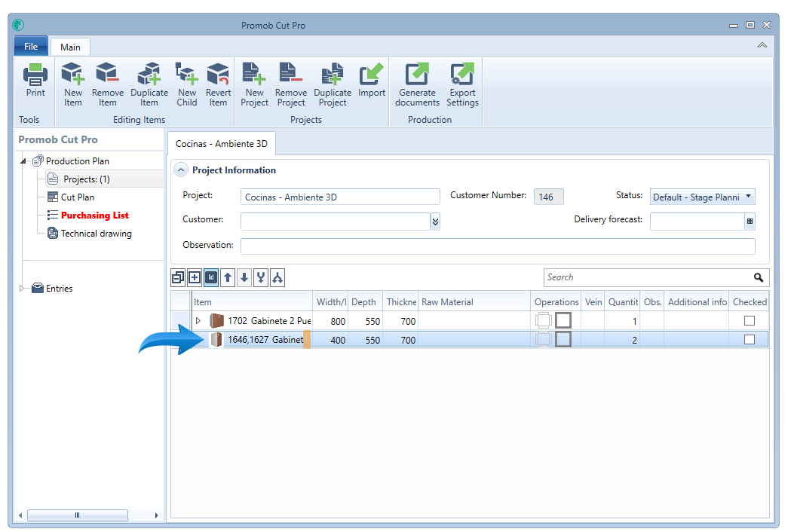Click the collapse all items icon
The height and width of the screenshot is (532, 794).
(178, 277)
